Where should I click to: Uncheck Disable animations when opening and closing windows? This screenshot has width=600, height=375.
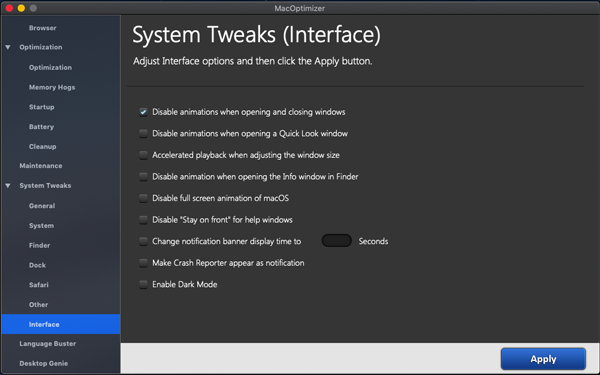tap(143, 112)
